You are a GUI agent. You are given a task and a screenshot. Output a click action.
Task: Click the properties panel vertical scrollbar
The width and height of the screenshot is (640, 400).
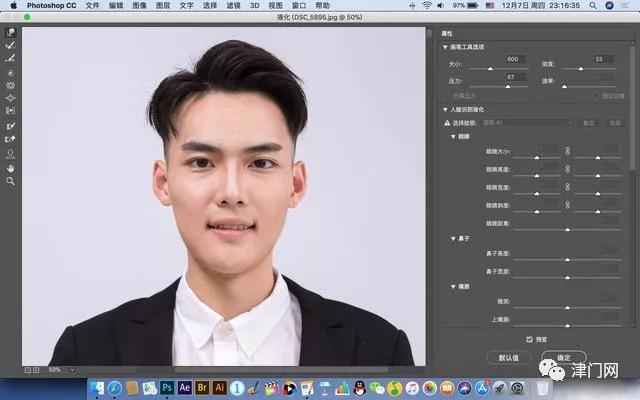point(632,106)
